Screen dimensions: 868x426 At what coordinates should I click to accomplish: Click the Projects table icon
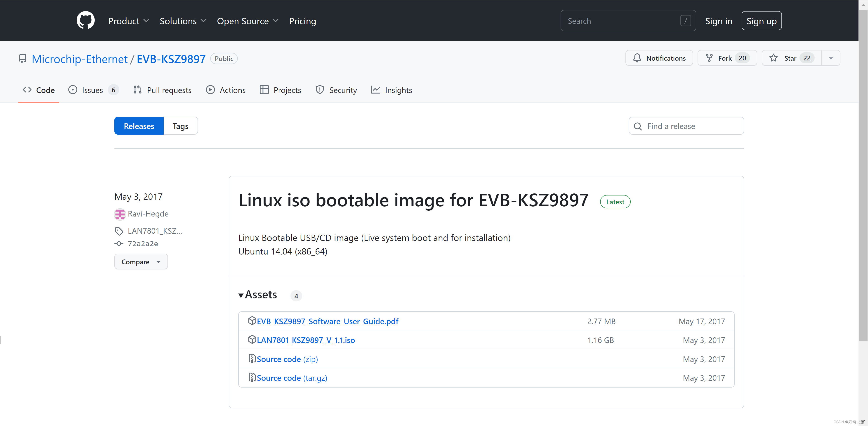click(x=264, y=90)
